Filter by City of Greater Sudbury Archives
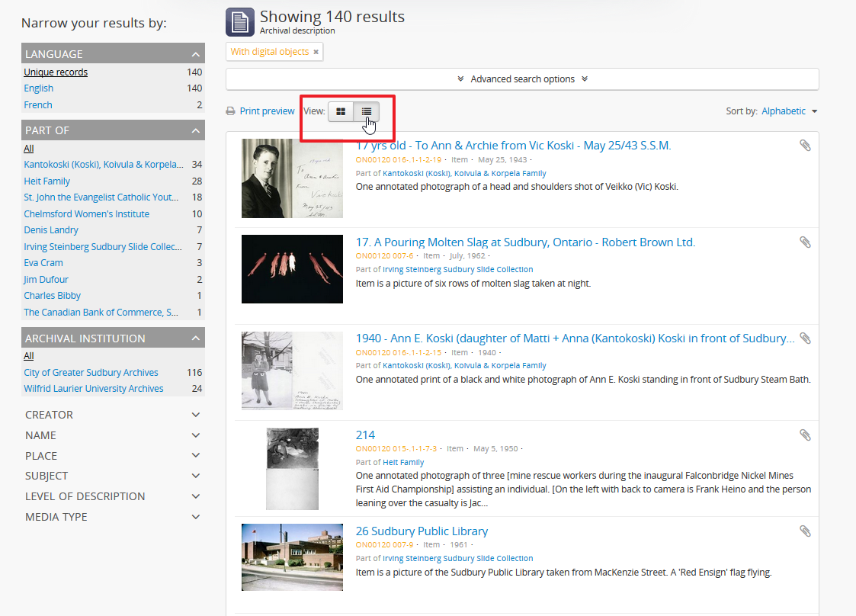 [91, 373]
